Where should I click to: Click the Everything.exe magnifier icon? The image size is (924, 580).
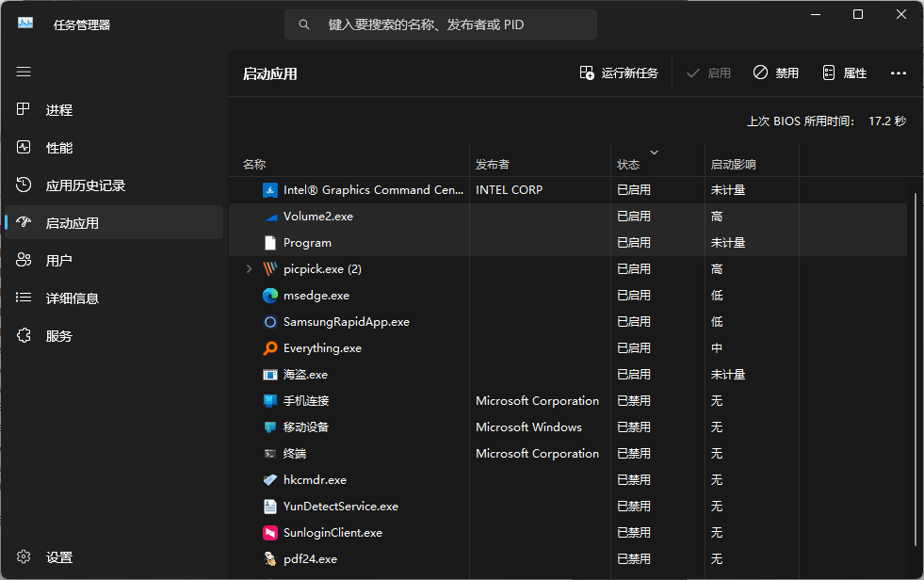[x=270, y=348]
